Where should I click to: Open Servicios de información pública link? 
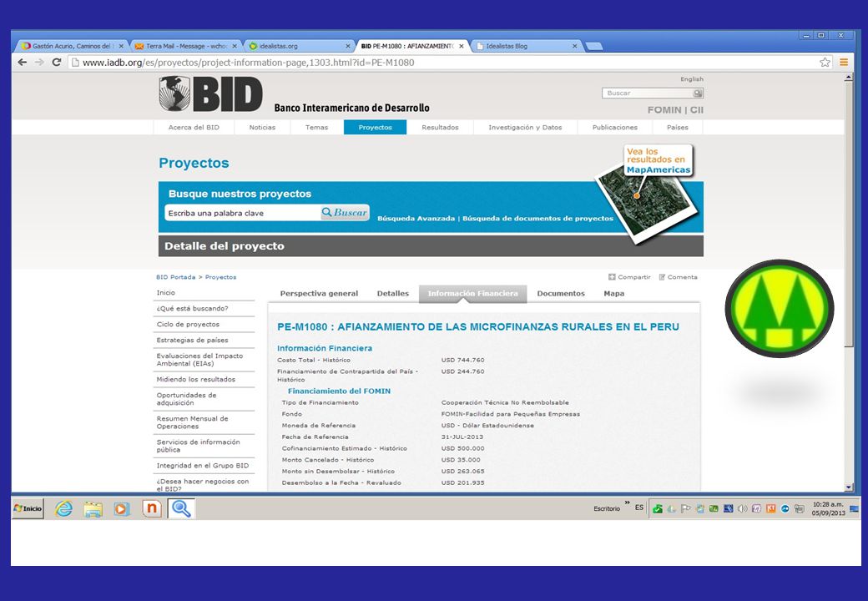[x=198, y=446]
